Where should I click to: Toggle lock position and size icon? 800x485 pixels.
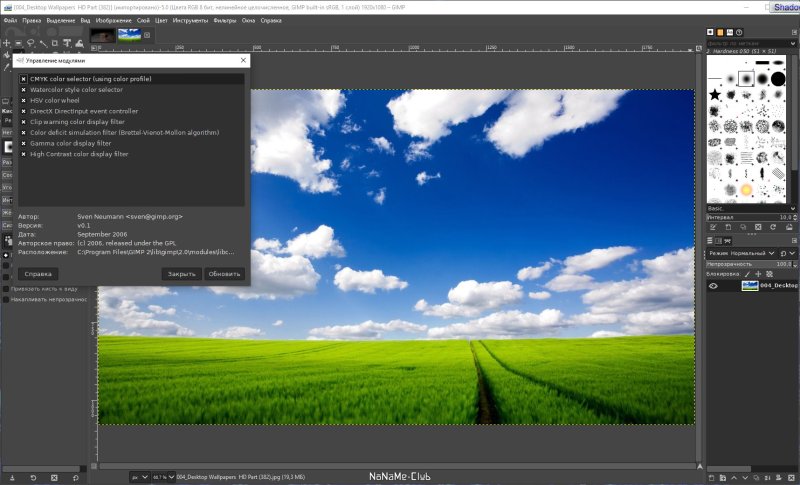pyautogui.click(x=758, y=274)
